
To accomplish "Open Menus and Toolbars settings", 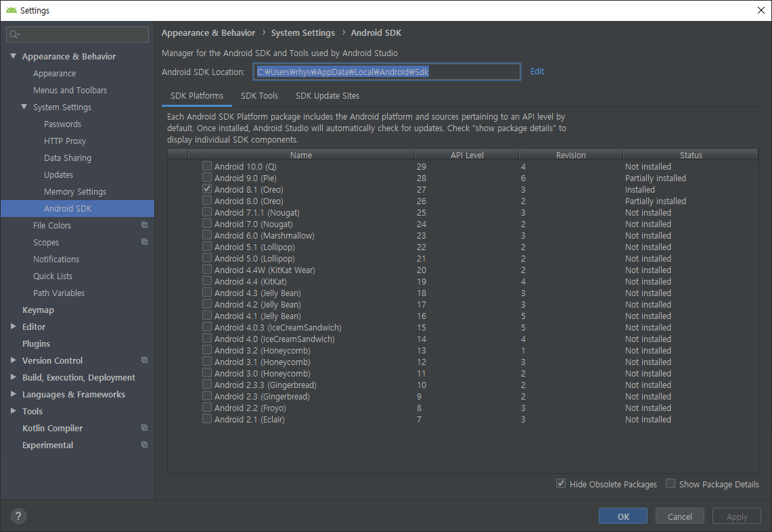I will (x=70, y=90).
